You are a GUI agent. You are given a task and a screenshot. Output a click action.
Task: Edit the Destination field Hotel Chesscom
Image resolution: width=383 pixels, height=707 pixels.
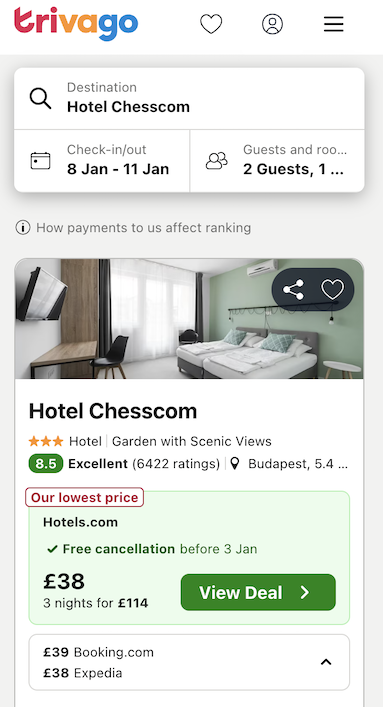tap(189, 98)
